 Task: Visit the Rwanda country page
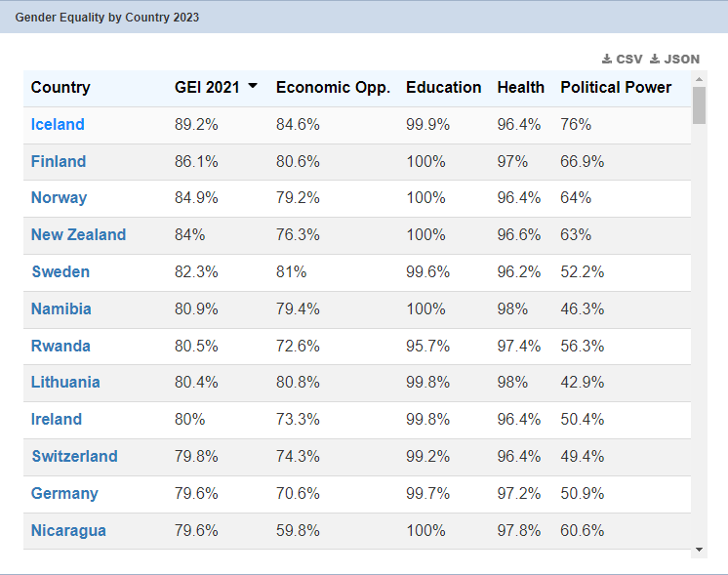(x=61, y=346)
